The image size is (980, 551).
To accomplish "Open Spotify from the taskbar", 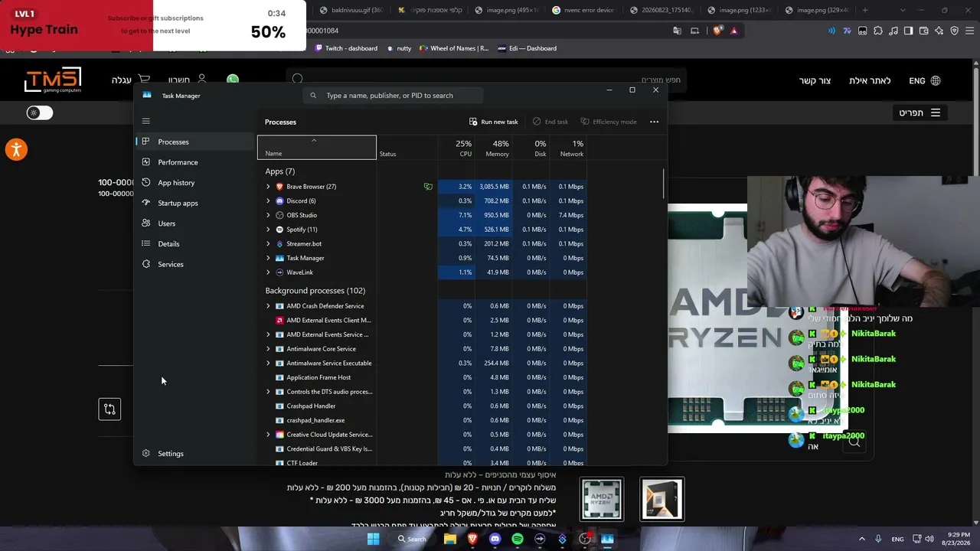I will coord(518,539).
